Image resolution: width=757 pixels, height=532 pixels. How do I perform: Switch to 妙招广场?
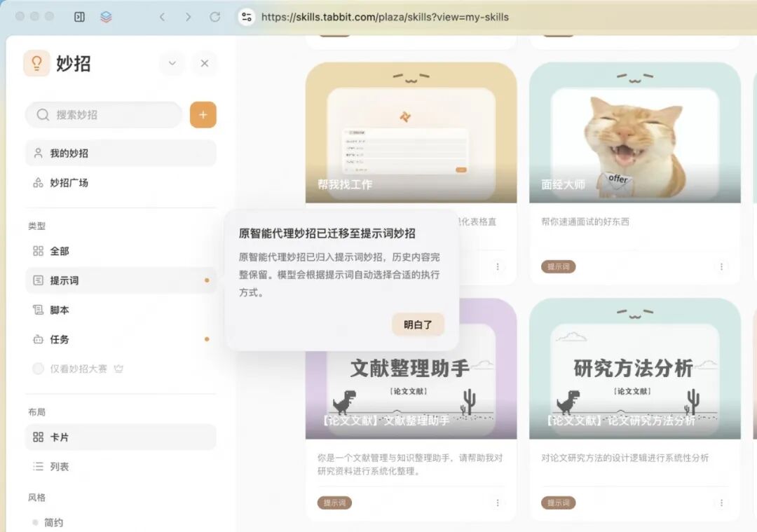click(x=121, y=182)
